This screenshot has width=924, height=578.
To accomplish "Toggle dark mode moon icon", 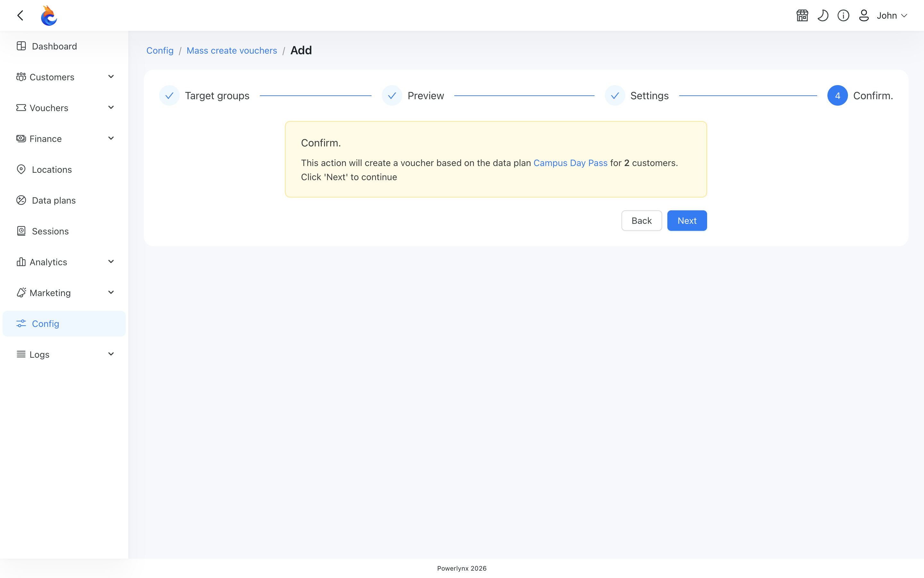I will click(823, 16).
